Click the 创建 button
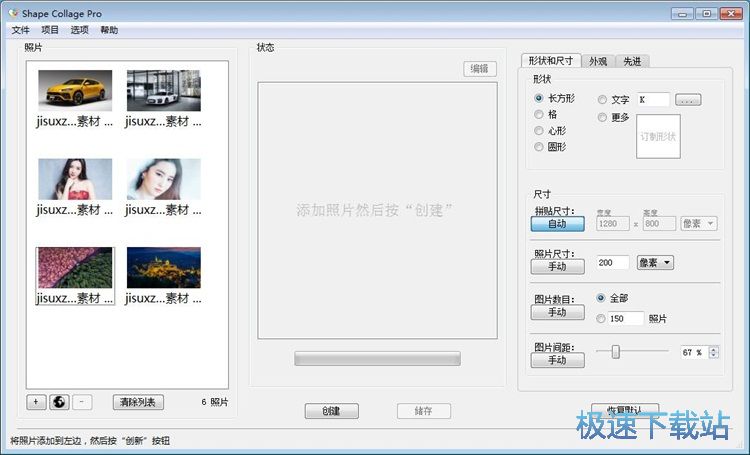The height and width of the screenshot is (455, 750). [x=331, y=411]
